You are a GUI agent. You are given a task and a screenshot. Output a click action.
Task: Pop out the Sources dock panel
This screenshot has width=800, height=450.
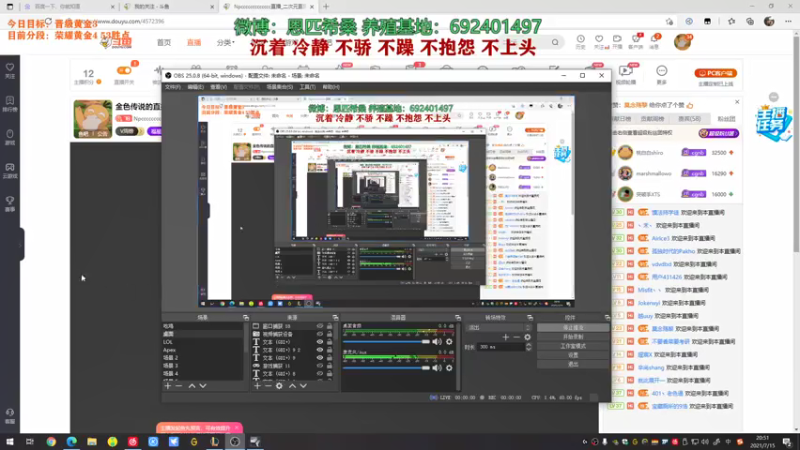(335, 317)
